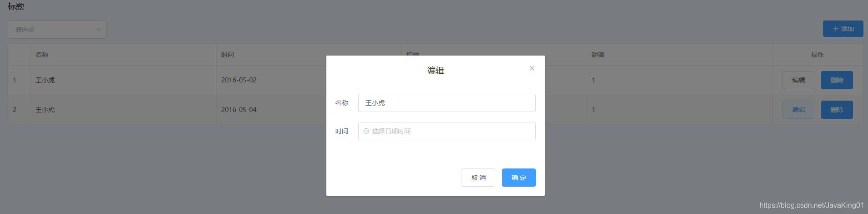Image resolution: width=868 pixels, height=214 pixels.
Task: Click the dropdown arrow of the 请选择 select
Action: click(x=98, y=30)
